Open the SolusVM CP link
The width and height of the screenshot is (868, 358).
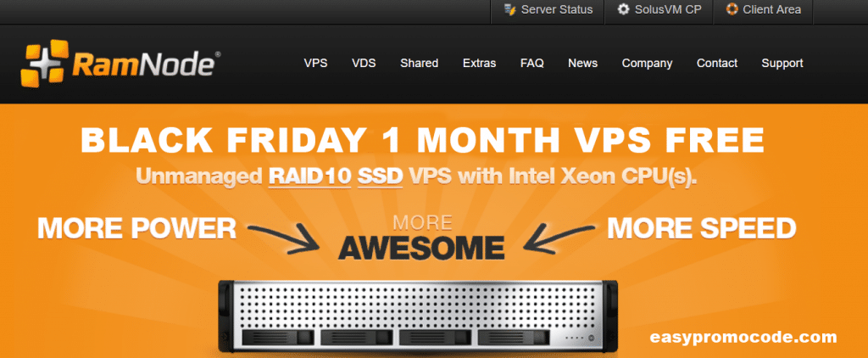pos(668,9)
